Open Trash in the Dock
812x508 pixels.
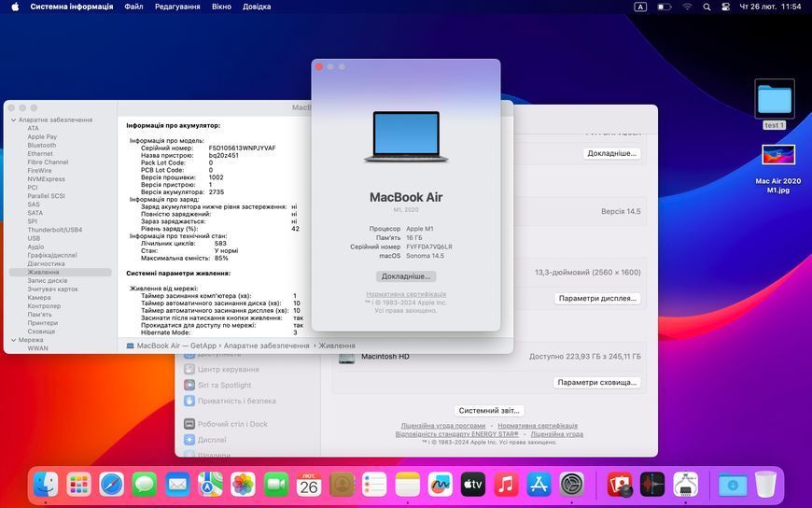pos(766,485)
